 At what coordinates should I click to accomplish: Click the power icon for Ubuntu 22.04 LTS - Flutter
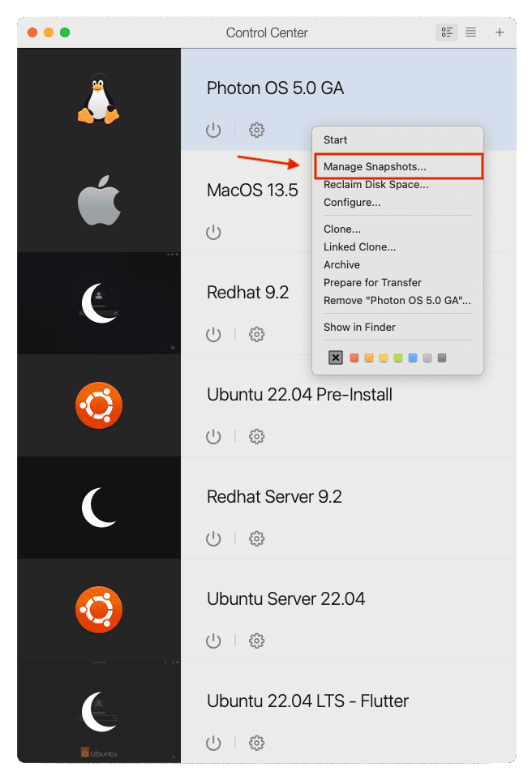click(x=213, y=744)
